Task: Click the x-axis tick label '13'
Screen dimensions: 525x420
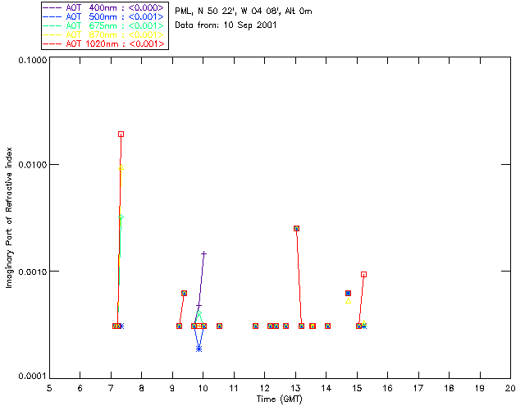Action: point(295,388)
